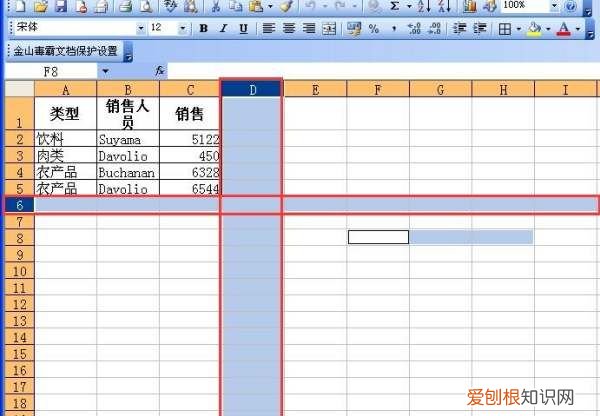The height and width of the screenshot is (416, 600).
Task: Click Increase Indent icon
Action: (x=480, y=28)
